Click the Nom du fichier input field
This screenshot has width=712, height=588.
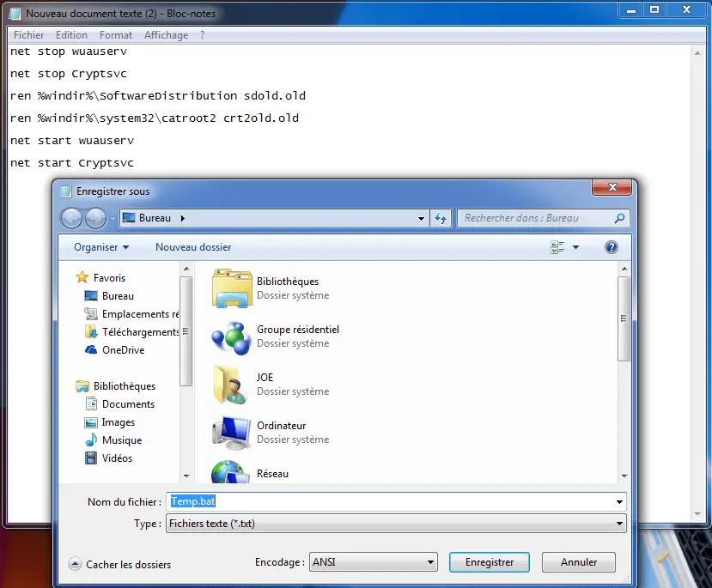click(x=396, y=502)
